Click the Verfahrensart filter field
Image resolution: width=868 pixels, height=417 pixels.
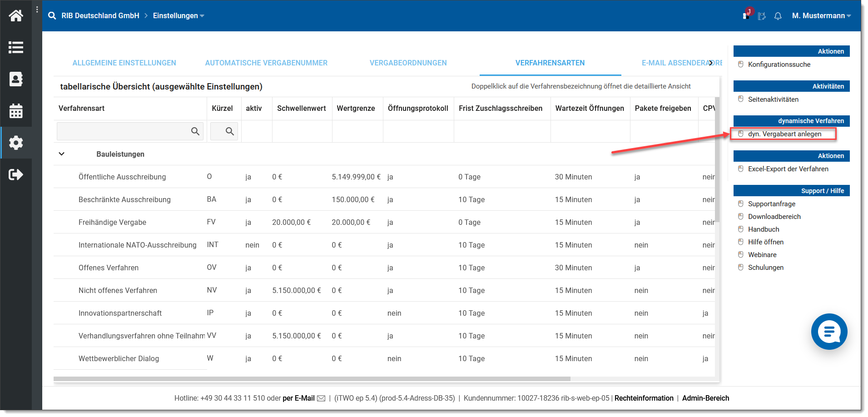click(123, 131)
